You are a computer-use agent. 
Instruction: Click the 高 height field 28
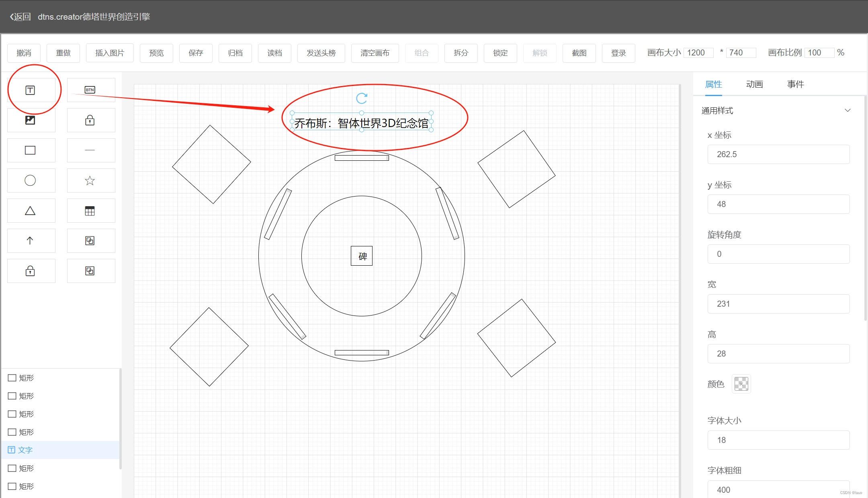779,354
